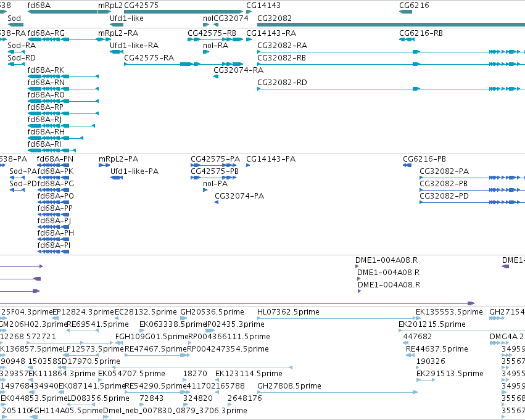Open the CG32082-PA protein label
This screenshot has height=420, width=525.
[x=444, y=171]
